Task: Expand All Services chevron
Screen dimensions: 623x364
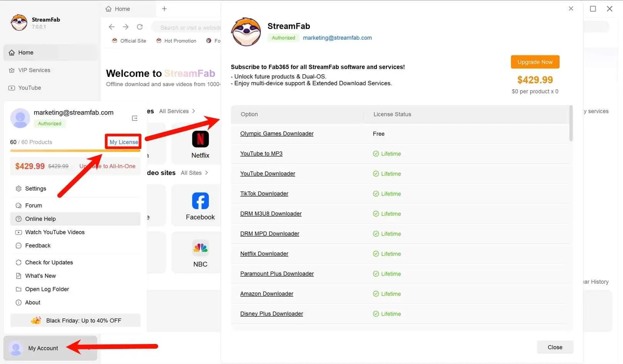Action: (194, 111)
